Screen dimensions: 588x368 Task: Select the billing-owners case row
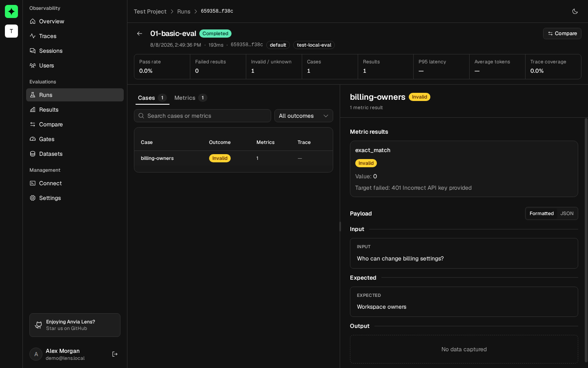[x=234, y=158]
